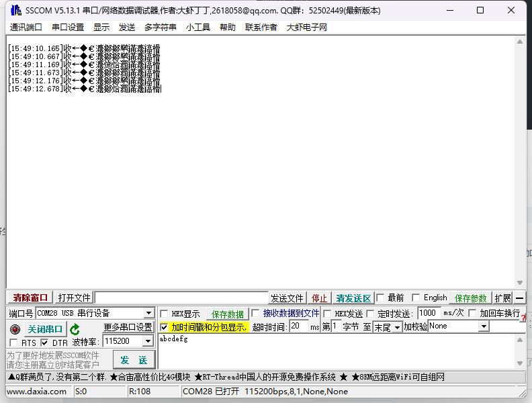
Task: Click the 扩展 button
Action: coord(502,298)
